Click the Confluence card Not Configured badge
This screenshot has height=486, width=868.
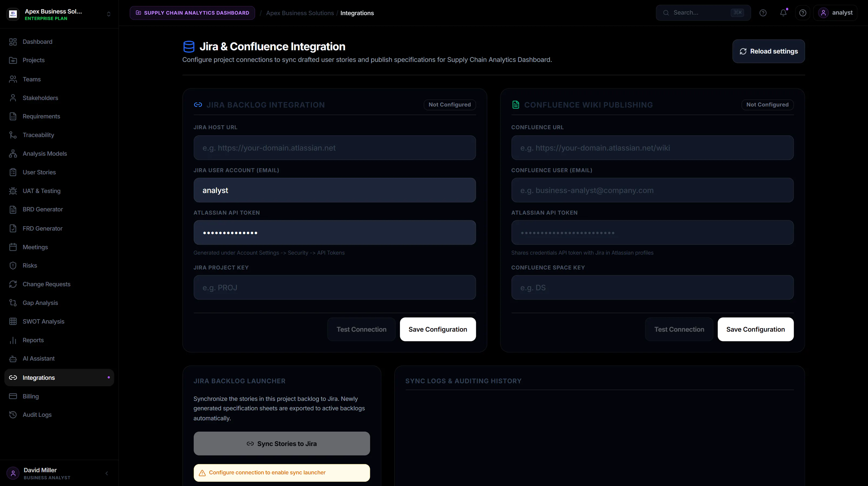(x=767, y=105)
